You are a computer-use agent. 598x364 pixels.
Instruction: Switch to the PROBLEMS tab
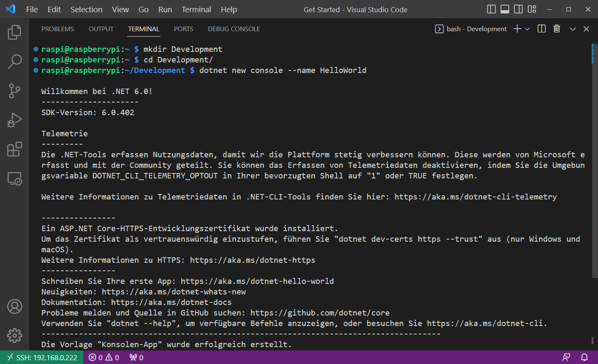(x=57, y=29)
